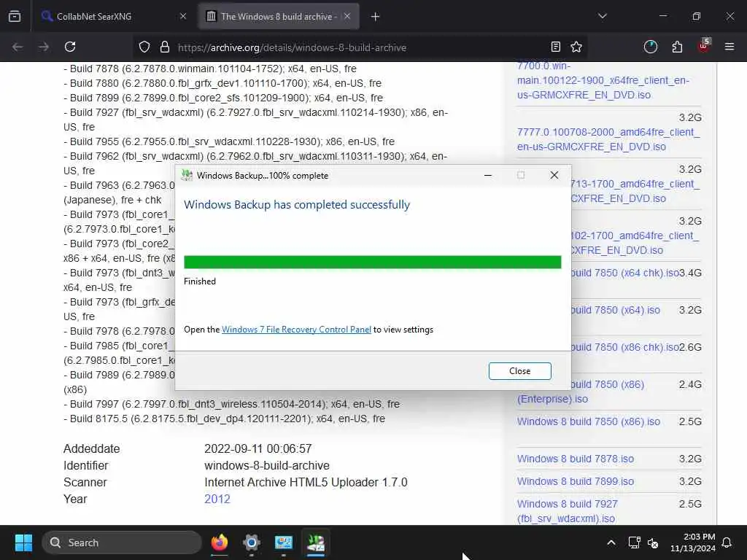
Task: Open the extensions puzzle icon
Action: [677, 47]
